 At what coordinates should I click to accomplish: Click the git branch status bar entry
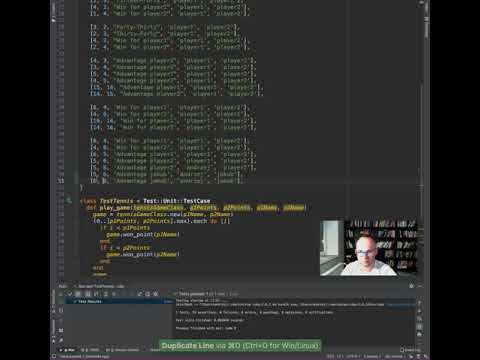click(x=395, y=357)
